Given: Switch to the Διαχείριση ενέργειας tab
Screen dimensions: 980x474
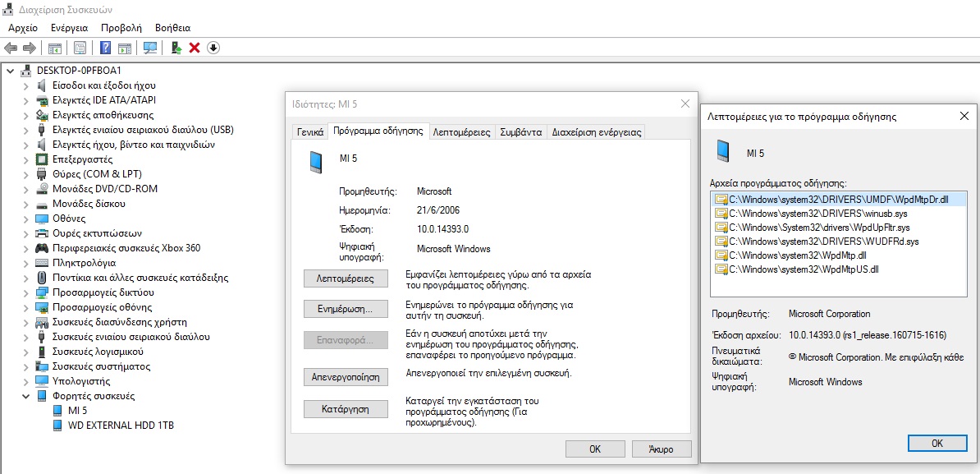Looking at the screenshot, I should tap(596, 131).
